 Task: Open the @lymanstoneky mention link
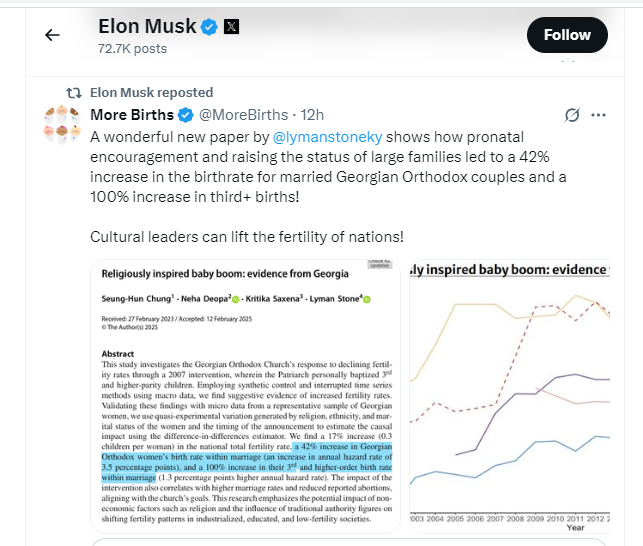pyautogui.click(x=327, y=137)
